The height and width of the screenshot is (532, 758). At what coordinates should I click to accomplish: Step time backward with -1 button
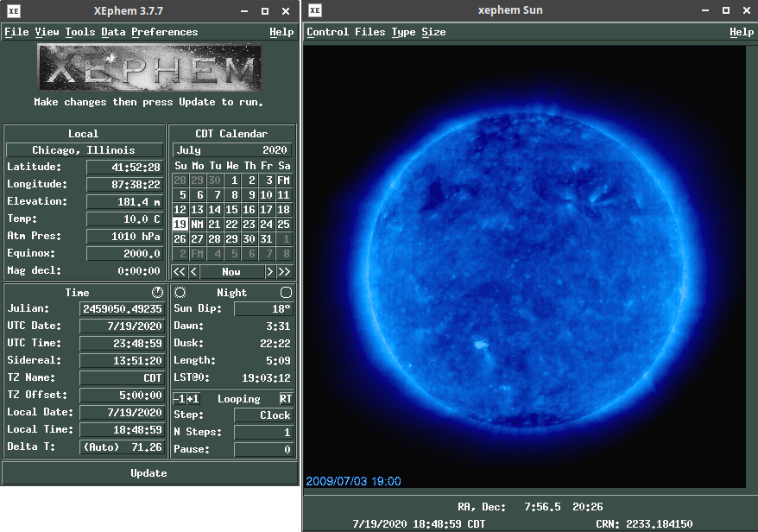tap(179, 399)
